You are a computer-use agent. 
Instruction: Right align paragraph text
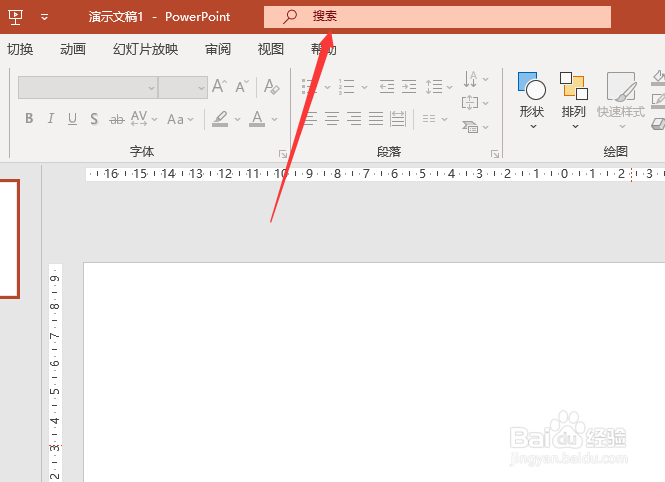(354, 119)
